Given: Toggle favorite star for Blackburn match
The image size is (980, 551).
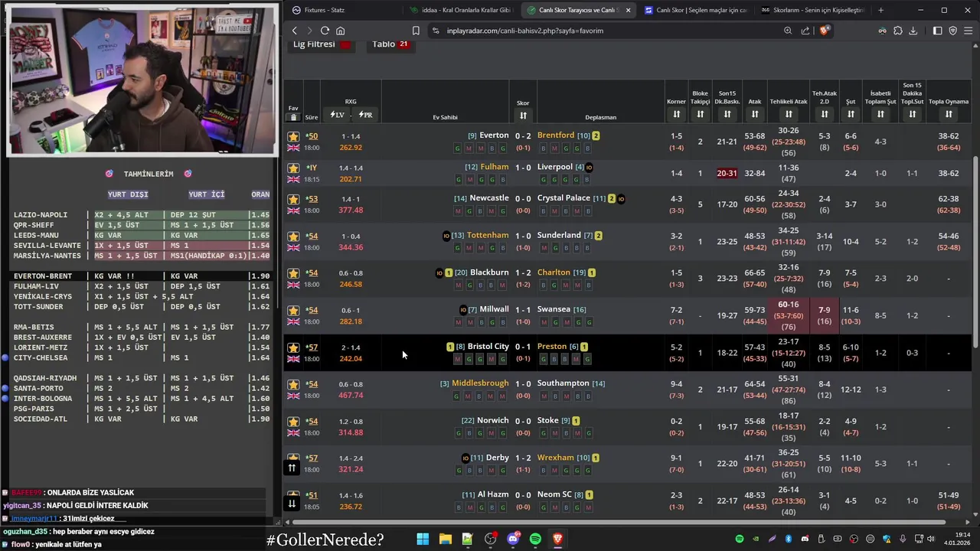Looking at the screenshot, I should 293,273.
